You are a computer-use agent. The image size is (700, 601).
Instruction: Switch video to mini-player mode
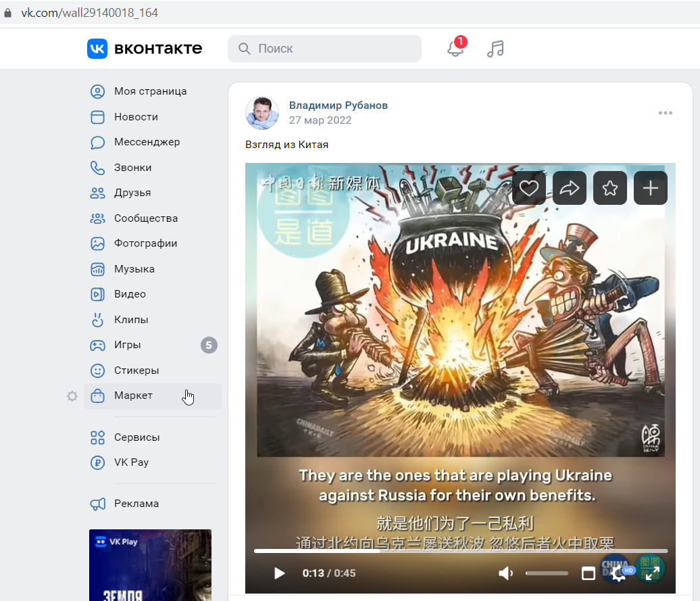tap(589, 573)
